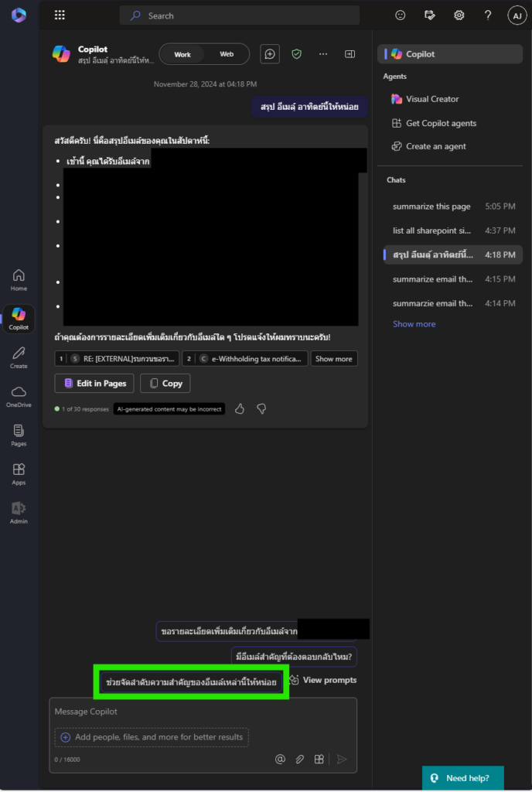The height and width of the screenshot is (792, 532).
Task: Click the timestamp 'November 28, 2024 at 04:18 PM'
Action: [x=205, y=84]
